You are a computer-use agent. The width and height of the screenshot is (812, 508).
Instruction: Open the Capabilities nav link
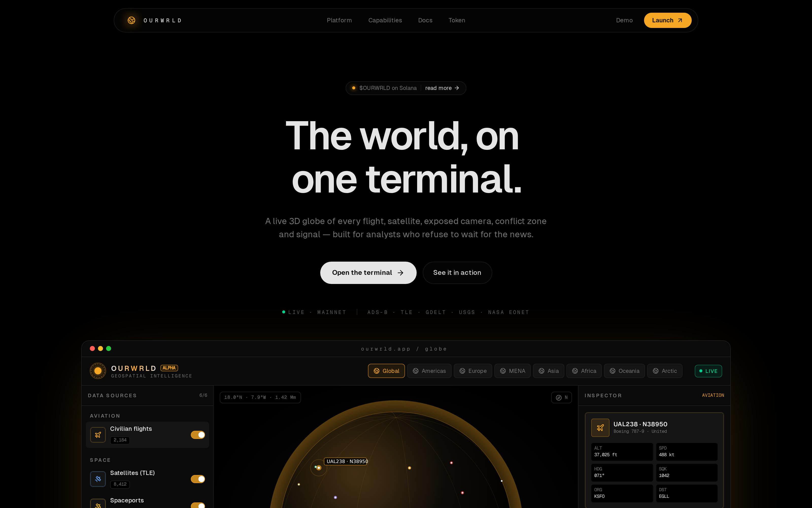pos(385,21)
